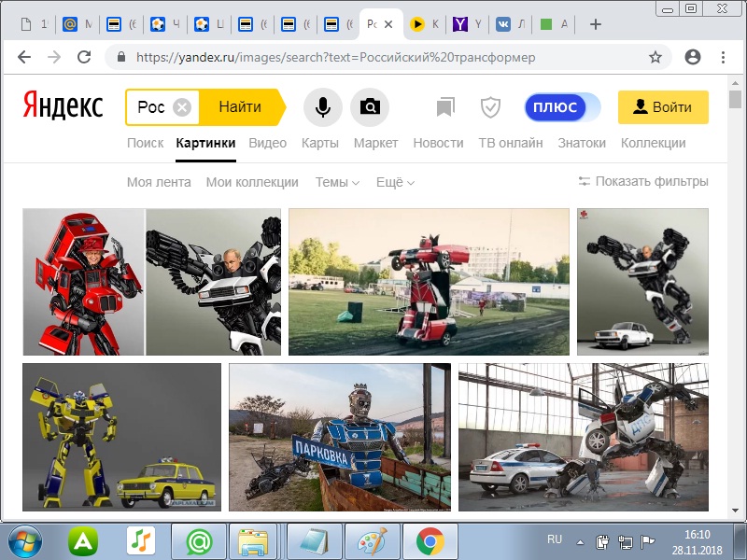Screen dimensions: 747x560
Task: Open the Notepad icon in taskbar
Action: (314, 541)
